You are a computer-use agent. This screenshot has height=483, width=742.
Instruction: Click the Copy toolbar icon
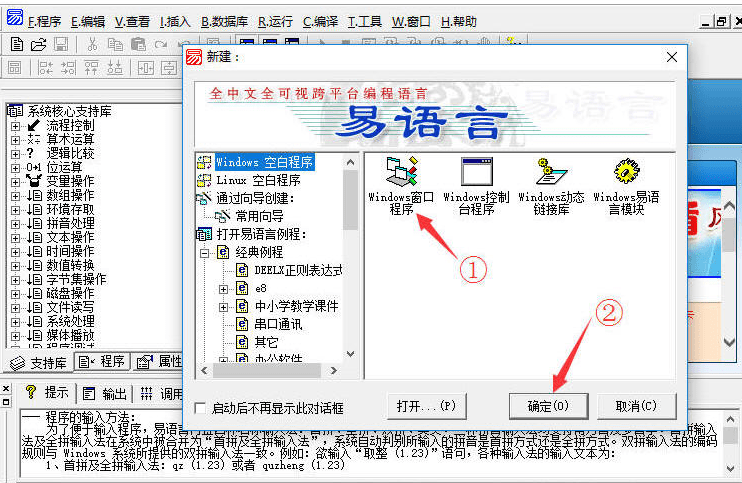(x=115, y=44)
